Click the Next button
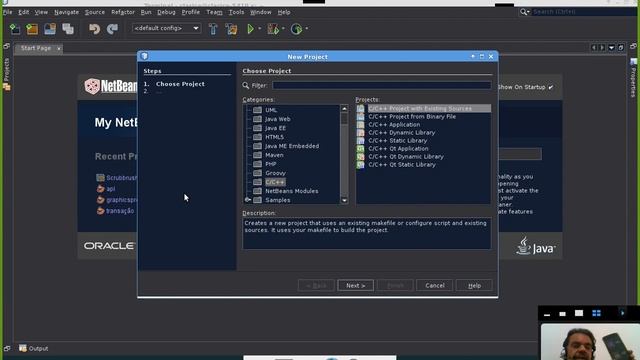The width and height of the screenshot is (640, 360). click(356, 285)
